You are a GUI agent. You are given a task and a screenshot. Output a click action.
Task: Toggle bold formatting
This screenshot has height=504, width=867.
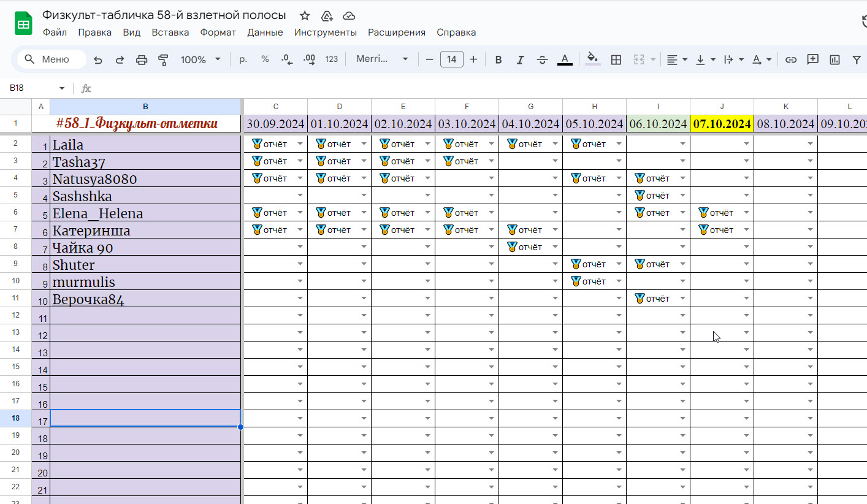498,59
